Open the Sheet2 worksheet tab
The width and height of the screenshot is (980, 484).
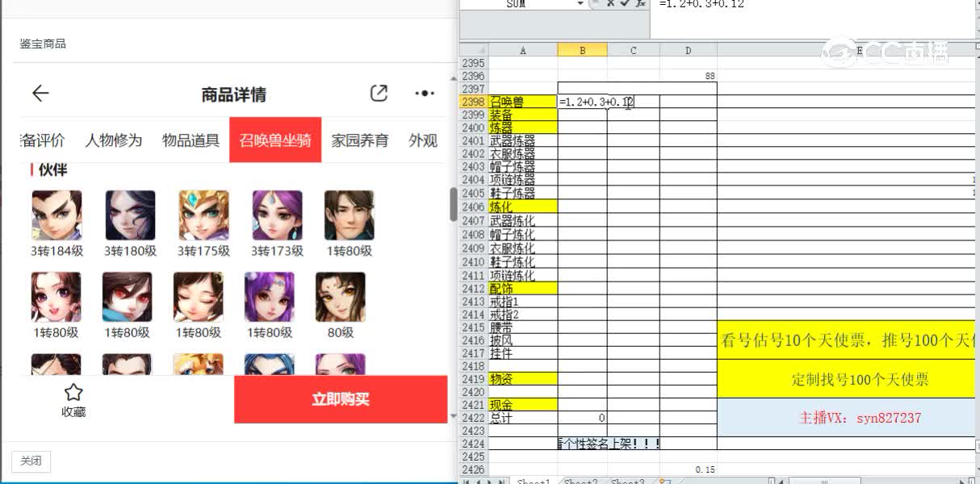pyautogui.click(x=581, y=481)
